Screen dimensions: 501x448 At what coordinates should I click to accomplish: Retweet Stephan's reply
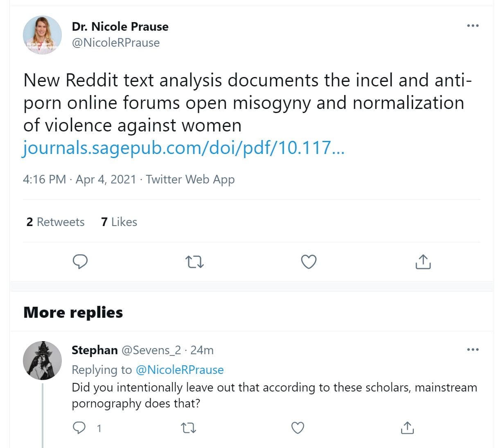pyautogui.click(x=188, y=428)
